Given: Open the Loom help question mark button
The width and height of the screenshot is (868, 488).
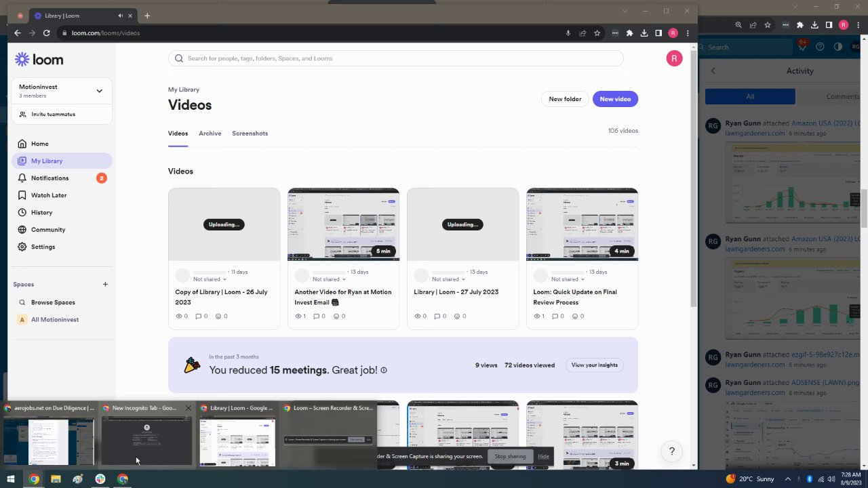Looking at the screenshot, I should click(672, 451).
